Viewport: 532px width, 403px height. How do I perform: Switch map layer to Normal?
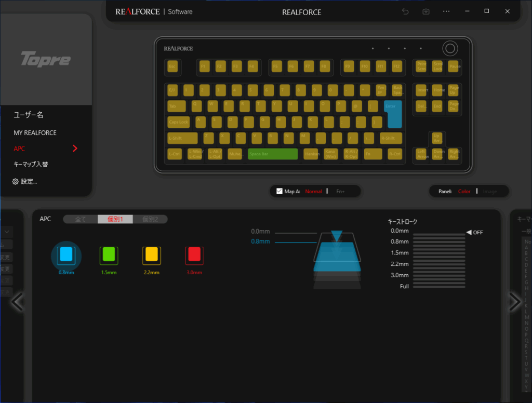(313, 191)
